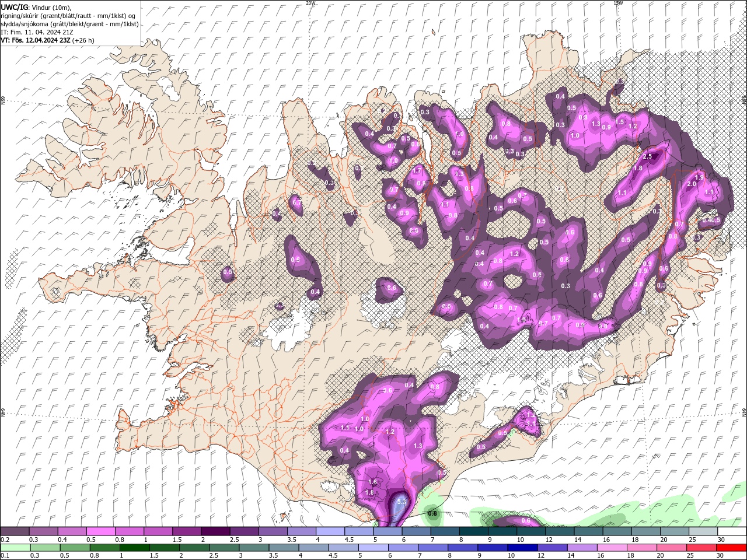Click the '2.5' snowfall value in east Iceland
The height and width of the screenshot is (560, 747).
[x=647, y=156]
